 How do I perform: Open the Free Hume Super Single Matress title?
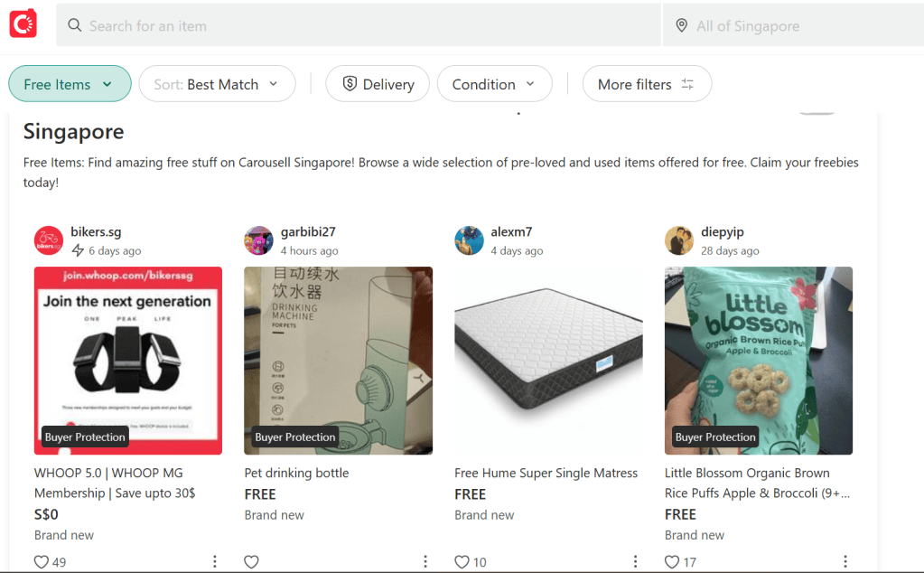coord(546,473)
